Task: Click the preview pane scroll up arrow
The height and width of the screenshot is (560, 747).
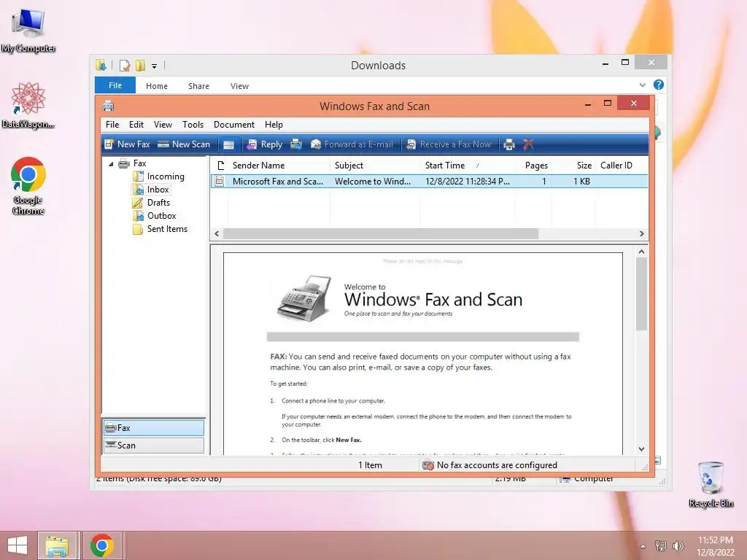Action: (642, 252)
